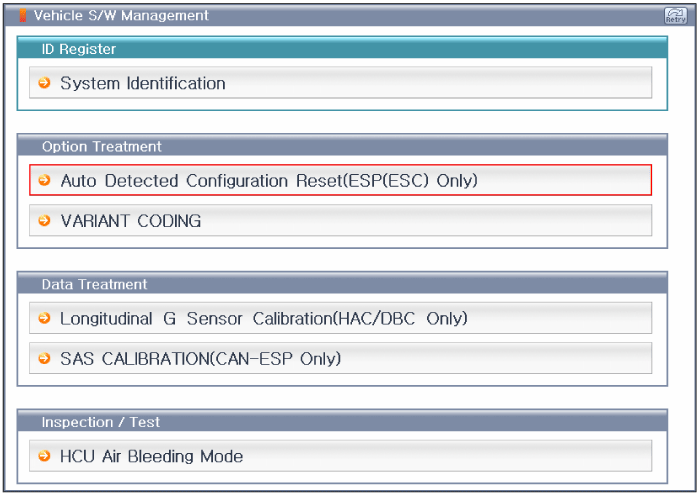Screen dimensions: 700x495
Task: Open System Identification
Action: (x=341, y=83)
